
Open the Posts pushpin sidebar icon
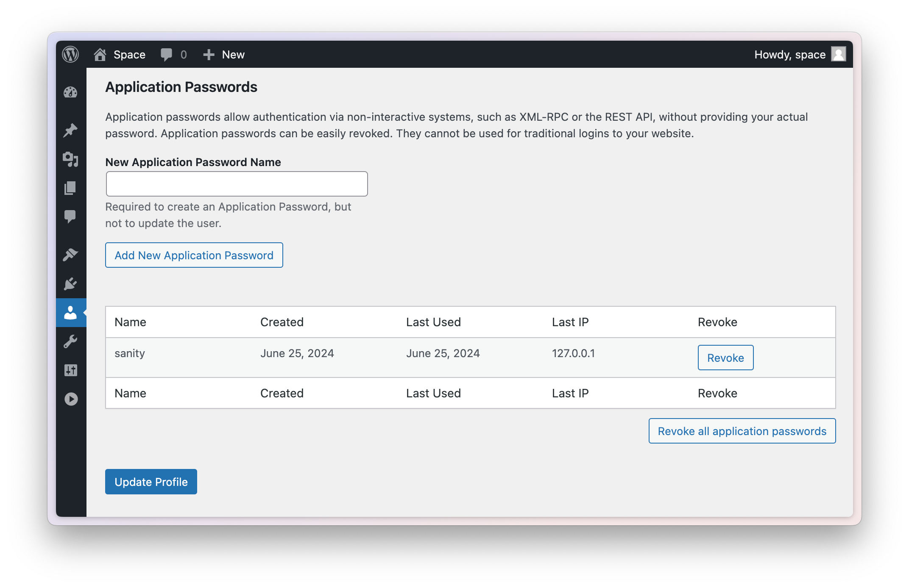[x=71, y=130]
